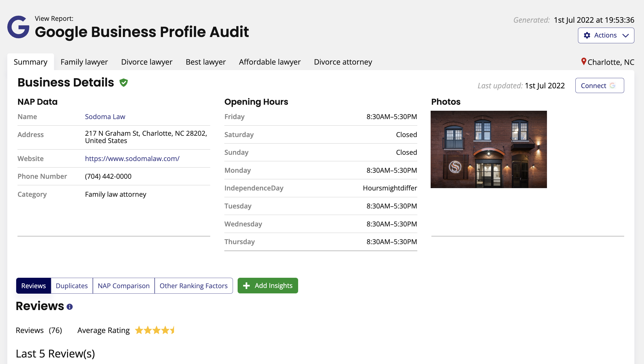Open the Sodoma Law name link
This screenshot has width=644, height=364.
105,117
